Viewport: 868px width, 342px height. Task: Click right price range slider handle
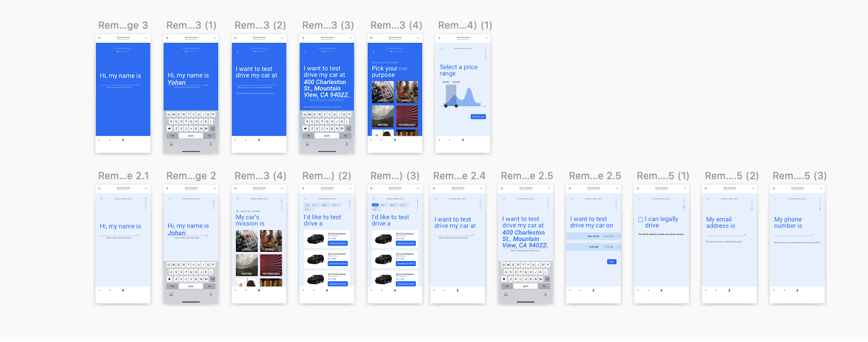[x=456, y=106]
